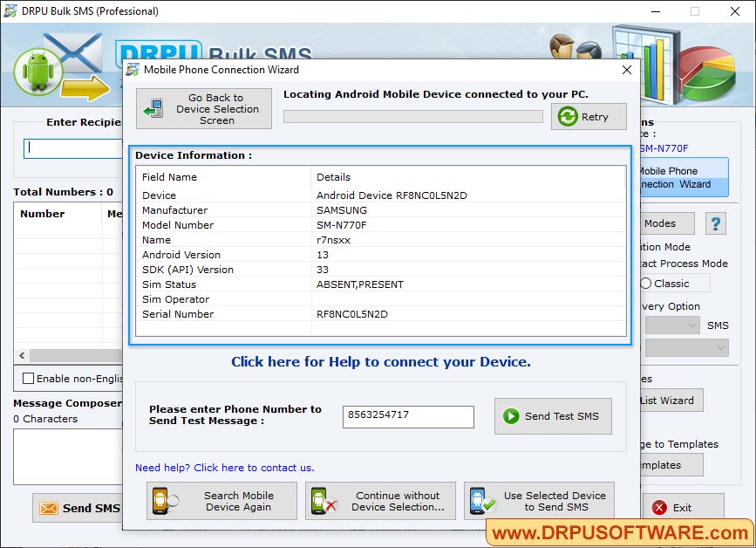Image resolution: width=756 pixels, height=548 pixels.
Task: Click the device locating progress bar
Action: pyautogui.click(x=413, y=115)
